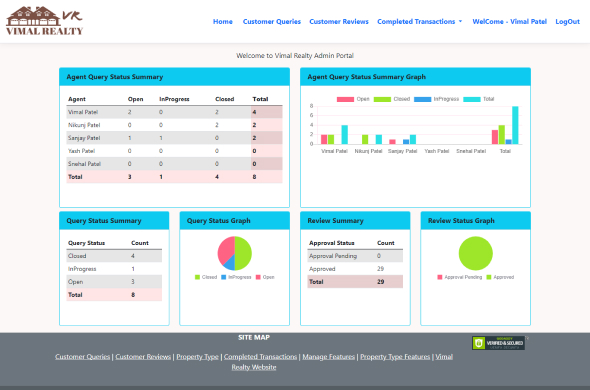Click the Welcome to Vimal Realty Admin Portal text
The height and width of the screenshot is (390, 590).
click(295, 56)
